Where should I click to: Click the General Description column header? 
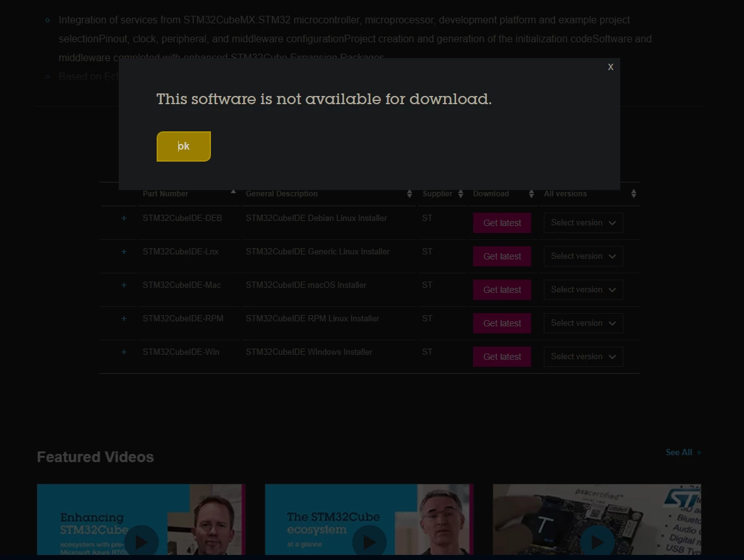(282, 194)
